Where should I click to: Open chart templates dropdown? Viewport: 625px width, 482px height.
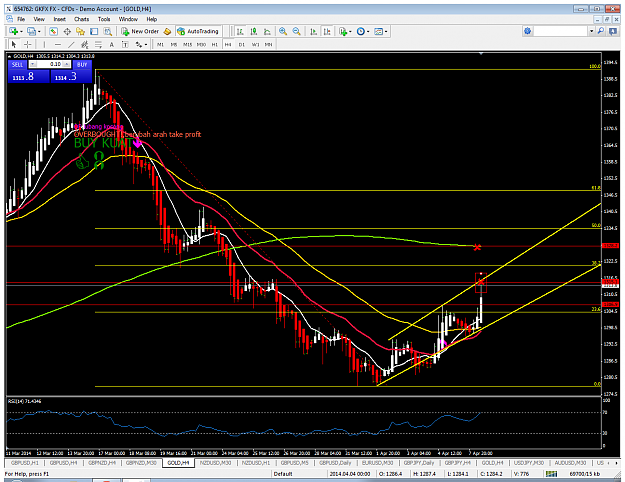coord(381,31)
